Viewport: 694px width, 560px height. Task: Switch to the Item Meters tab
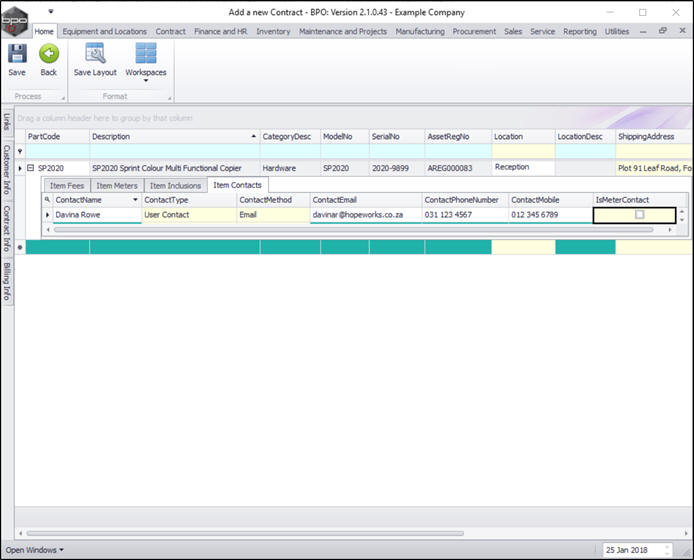click(x=117, y=185)
